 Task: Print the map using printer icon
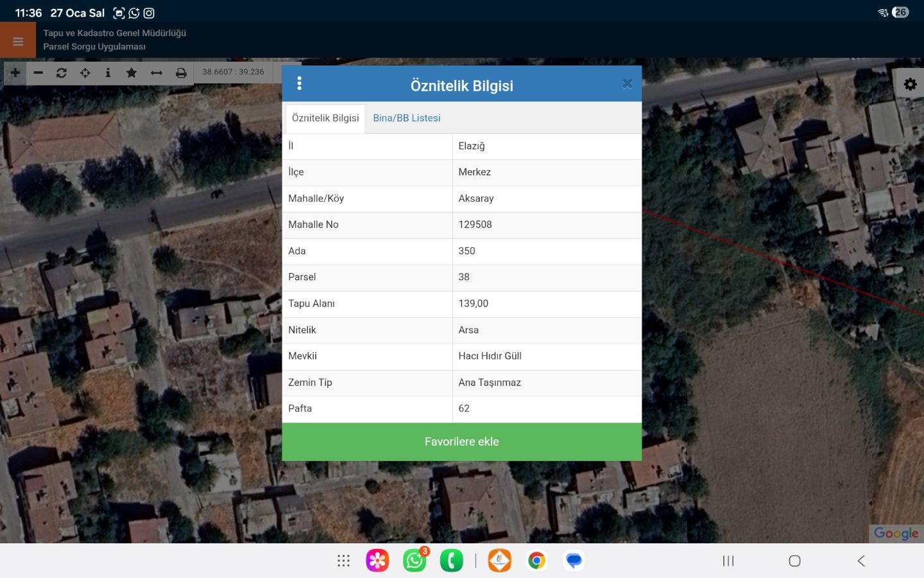(x=181, y=73)
